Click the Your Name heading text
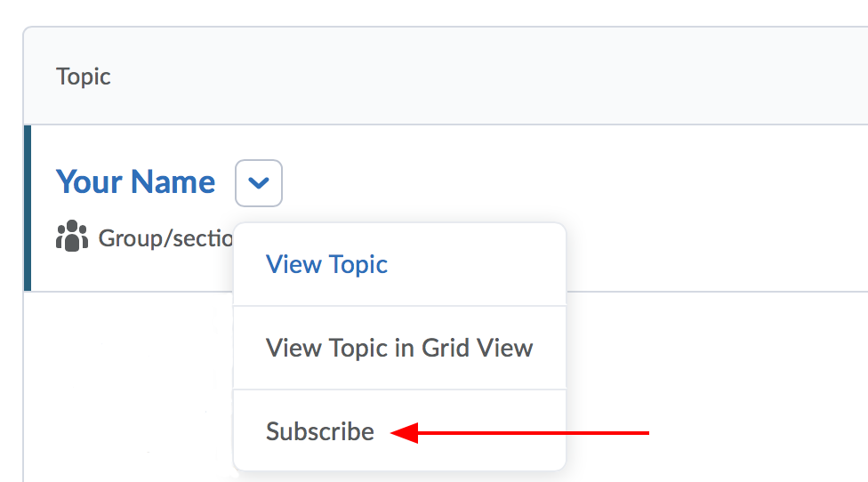The width and height of the screenshot is (868, 482). click(x=135, y=182)
